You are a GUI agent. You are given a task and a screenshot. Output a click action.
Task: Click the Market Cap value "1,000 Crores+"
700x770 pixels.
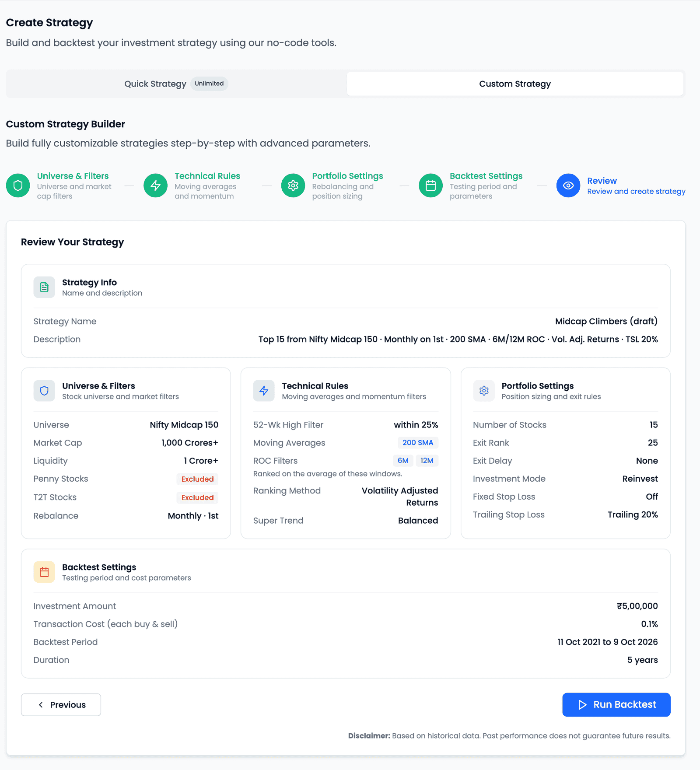[190, 443]
